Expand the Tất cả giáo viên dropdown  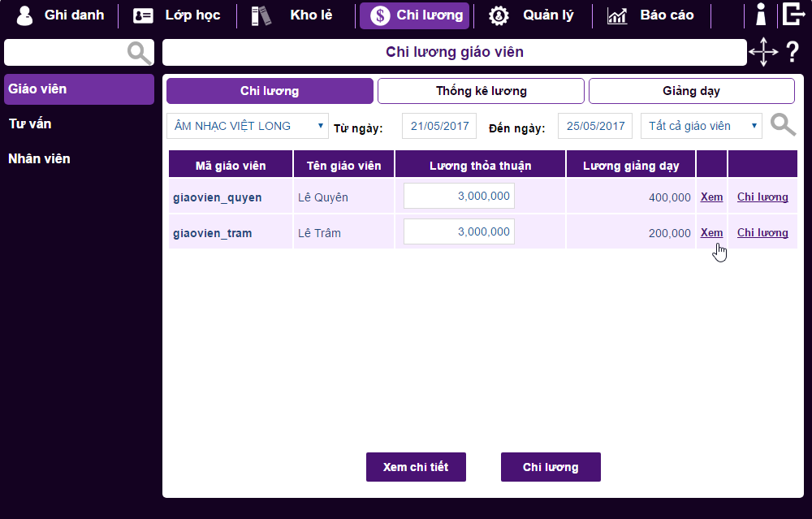(702, 126)
